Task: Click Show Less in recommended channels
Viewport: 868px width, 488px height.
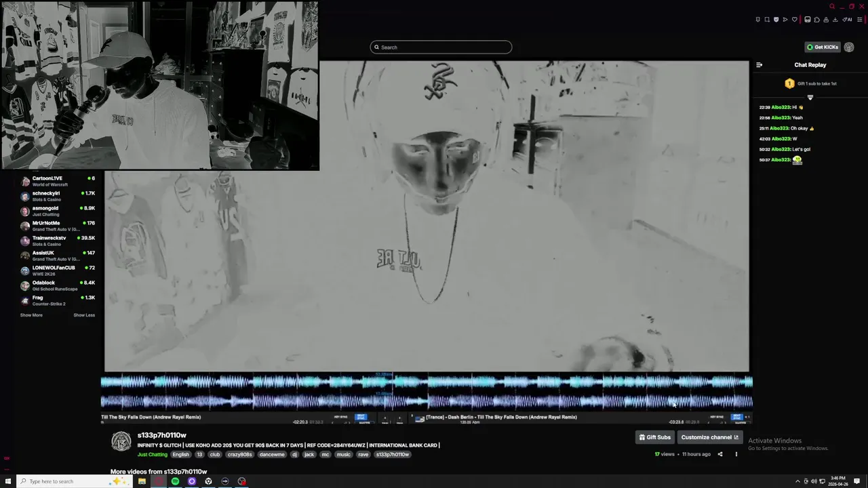Action: [84, 315]
